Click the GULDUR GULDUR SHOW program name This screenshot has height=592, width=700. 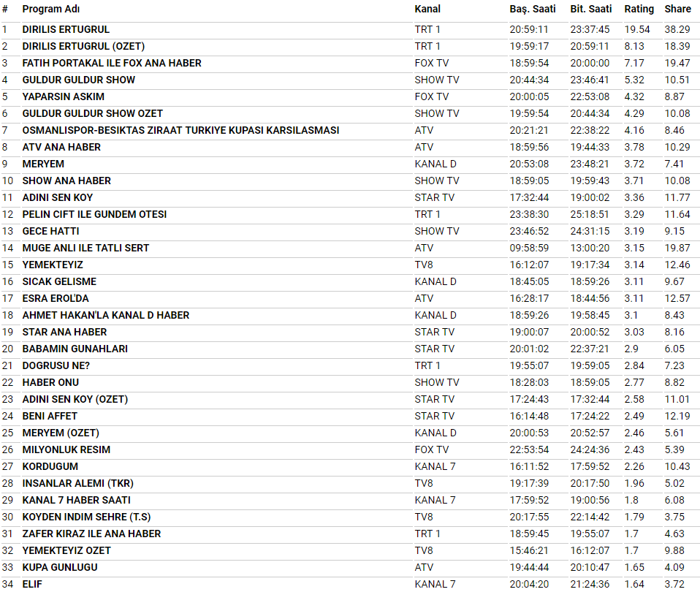79,80
